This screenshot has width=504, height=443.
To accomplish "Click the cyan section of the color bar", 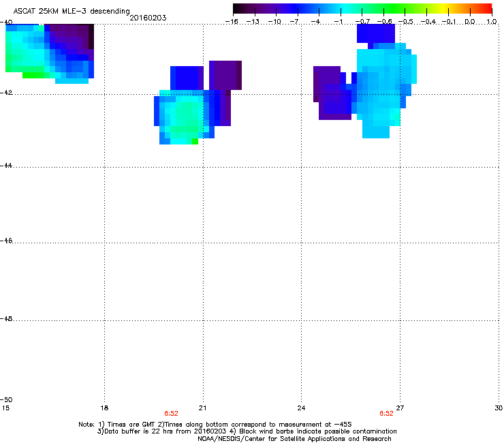I will pyautogui.click(x=345, y=9).
